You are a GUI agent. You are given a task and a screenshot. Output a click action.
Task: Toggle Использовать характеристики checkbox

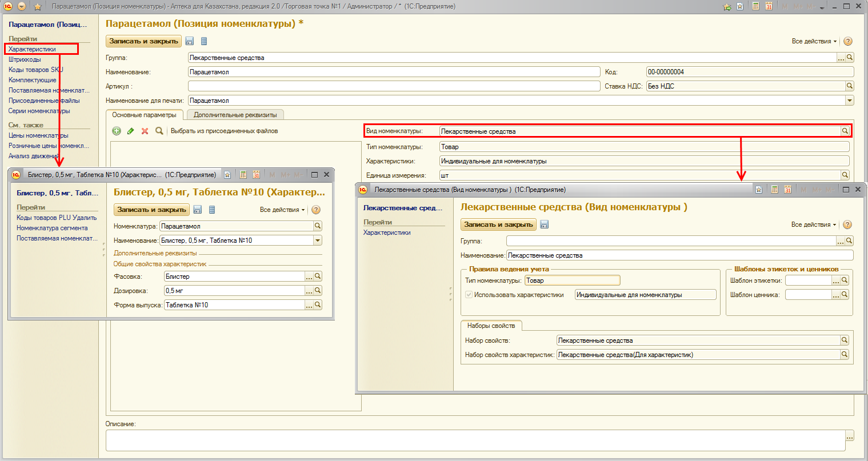469,295
